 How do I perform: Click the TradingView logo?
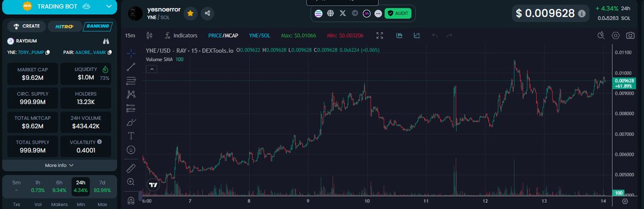(153, 184)
